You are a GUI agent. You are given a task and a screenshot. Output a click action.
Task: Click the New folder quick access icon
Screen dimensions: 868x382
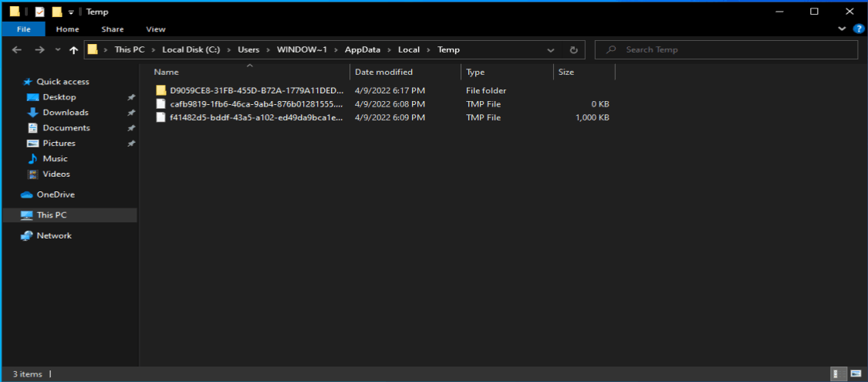[56, 12]
